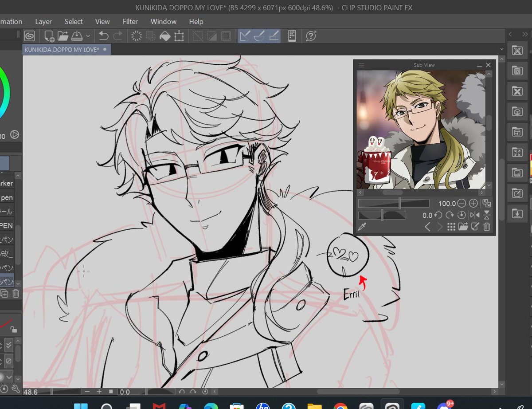
Task: Open Clip Studio Paint support icon
Action: click(311, 36)
